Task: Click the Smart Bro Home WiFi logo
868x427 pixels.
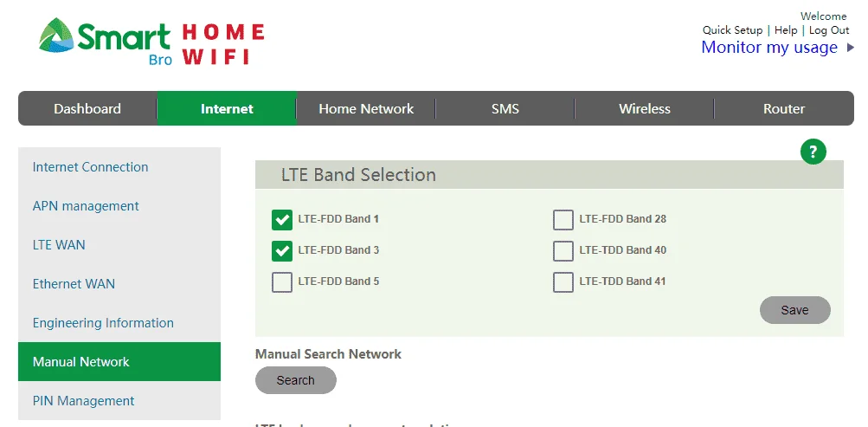Action: click(x=151, y=42)
